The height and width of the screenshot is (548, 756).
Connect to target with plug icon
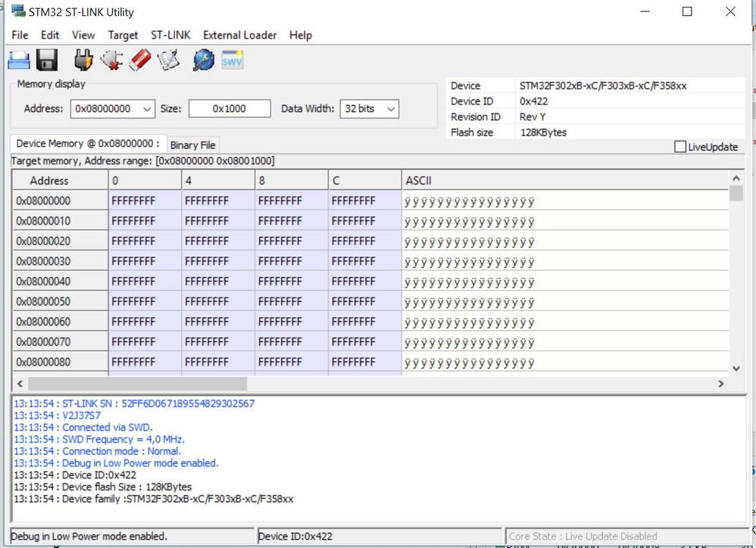coord(83,61)
